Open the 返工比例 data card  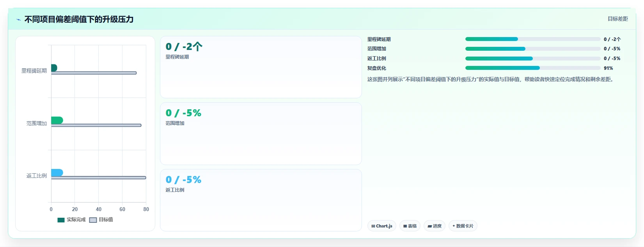point(261,200)
